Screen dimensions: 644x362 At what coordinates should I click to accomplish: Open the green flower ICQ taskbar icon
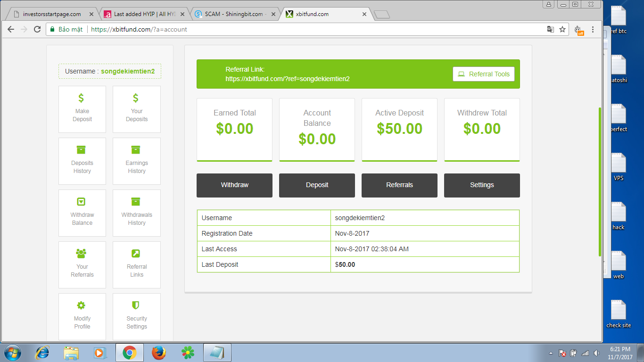pyautogui.click(x=188, y=353)
